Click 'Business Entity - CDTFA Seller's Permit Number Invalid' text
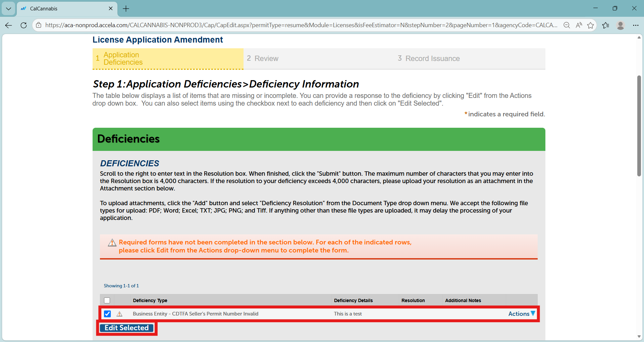 pyautogui.click(x=196, y=314)
